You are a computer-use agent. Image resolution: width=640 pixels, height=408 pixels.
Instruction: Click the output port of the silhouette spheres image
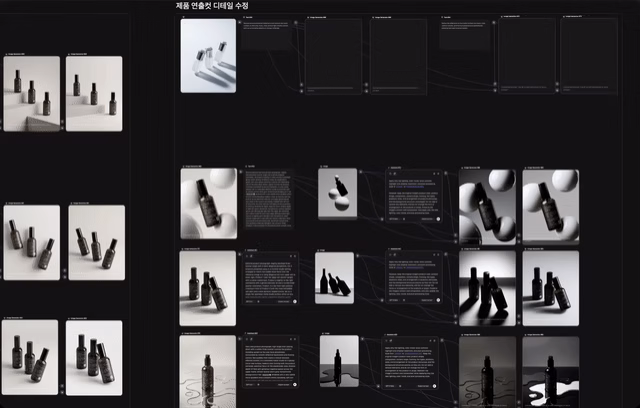360,172
